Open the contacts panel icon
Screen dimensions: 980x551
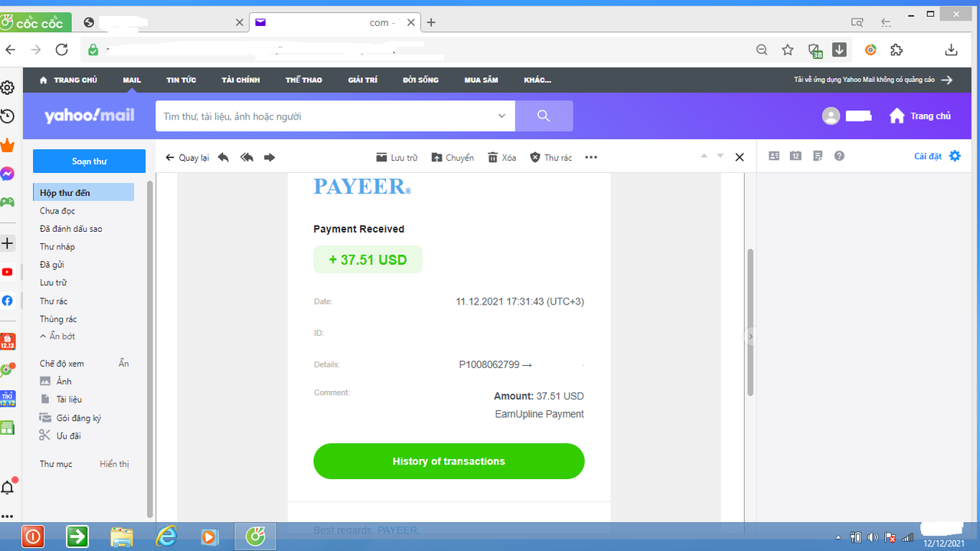pos(774,156)
